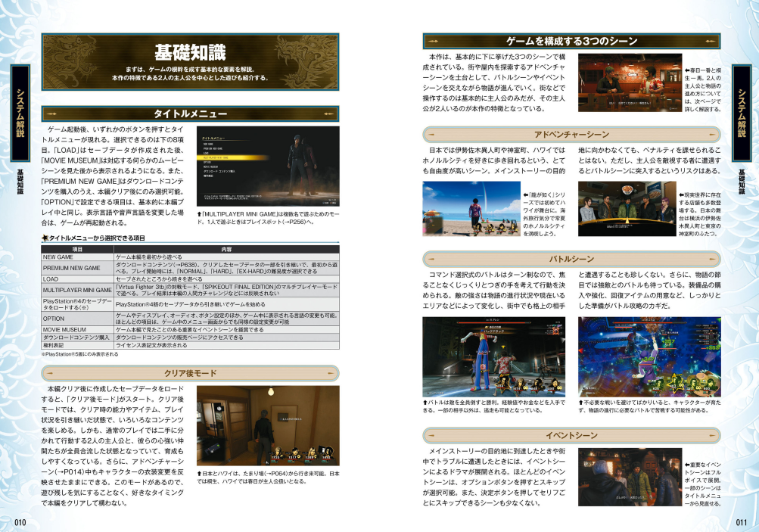Select the ライセンス表記文が表示される description cell

tap(226, 345)
